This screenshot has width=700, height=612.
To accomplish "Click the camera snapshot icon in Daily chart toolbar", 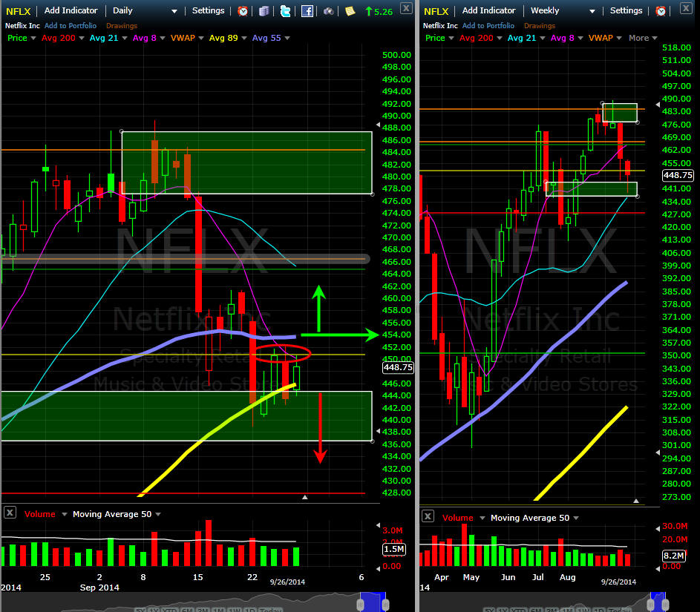I will pyautogui.click(x=329, y=11).
